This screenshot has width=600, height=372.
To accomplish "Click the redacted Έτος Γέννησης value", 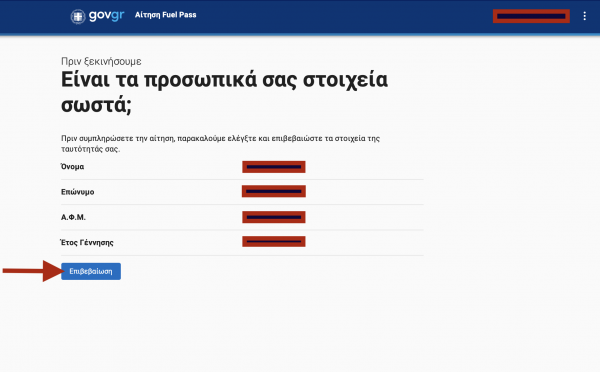I will tap(274, 241).
